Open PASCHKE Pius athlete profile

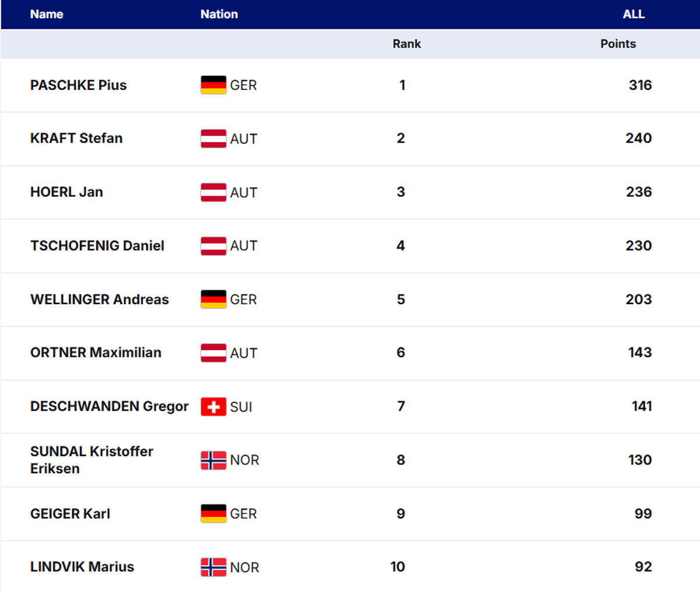click(x=78, y=85)
